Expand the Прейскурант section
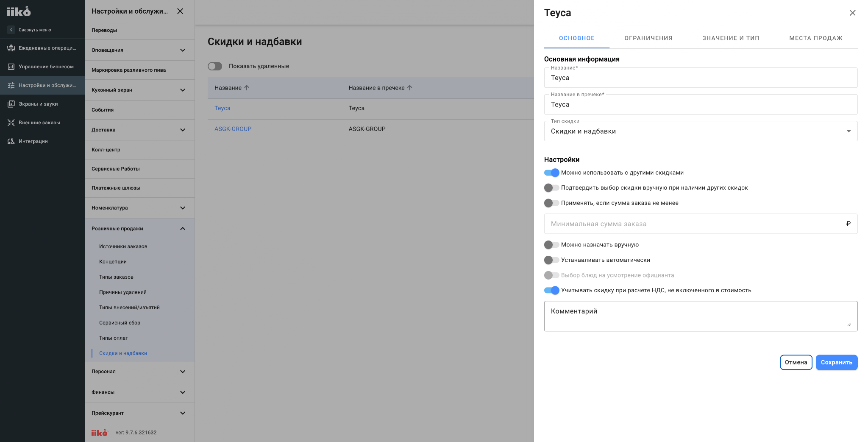 click(183, 413)
